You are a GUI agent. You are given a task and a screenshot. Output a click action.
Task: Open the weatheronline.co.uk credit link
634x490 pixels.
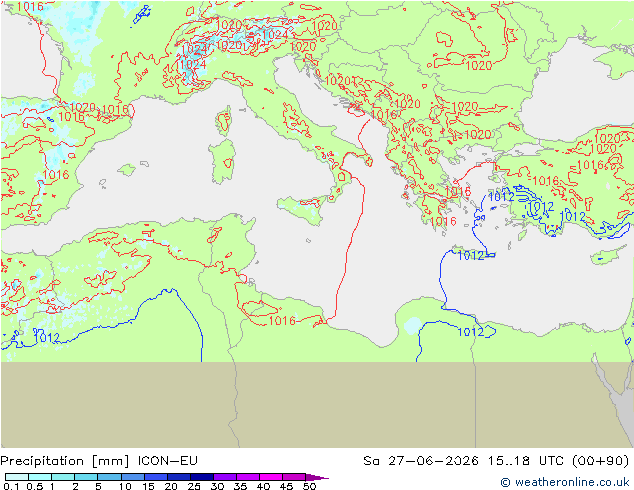click(564, 482)
